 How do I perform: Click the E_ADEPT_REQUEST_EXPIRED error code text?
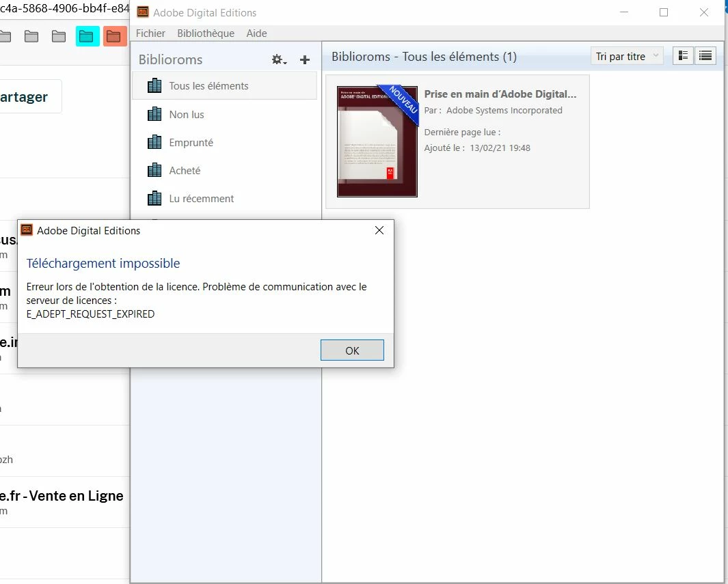click(x=90, y=314)
